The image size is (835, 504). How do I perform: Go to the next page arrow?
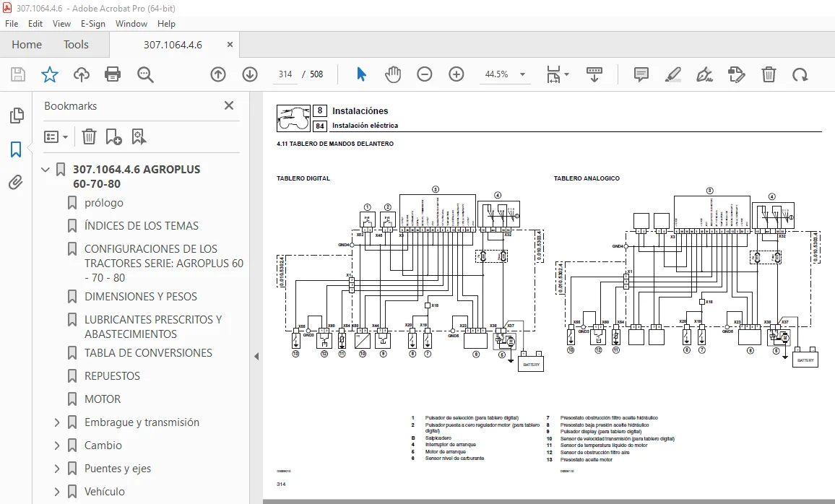250,74
